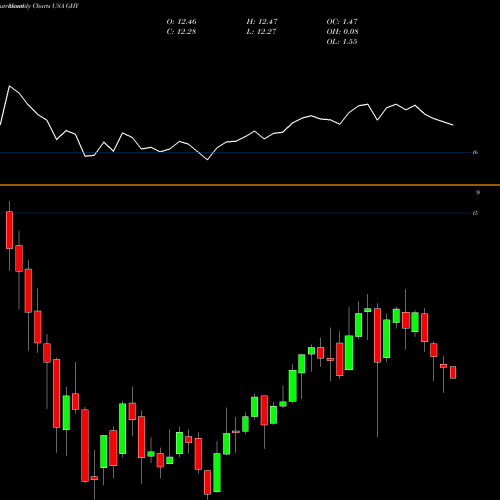Select the high value "H: 12.47"

(262, 22)
